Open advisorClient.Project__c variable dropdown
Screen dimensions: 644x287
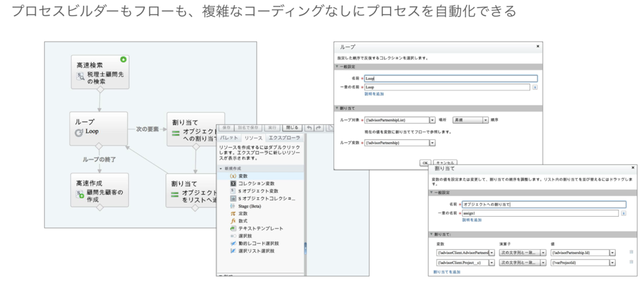(x=492, y=263)
